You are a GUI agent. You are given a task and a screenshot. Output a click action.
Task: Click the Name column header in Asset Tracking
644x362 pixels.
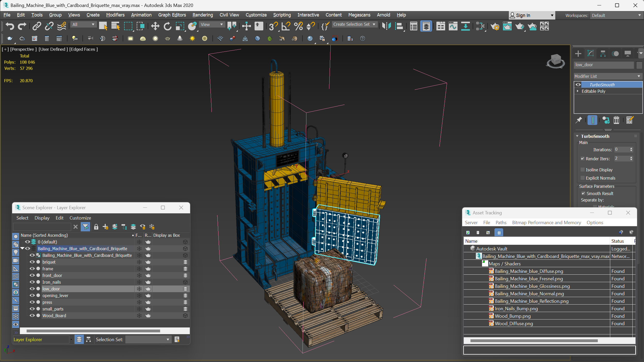pyautogui.click(x=536, y=241)
